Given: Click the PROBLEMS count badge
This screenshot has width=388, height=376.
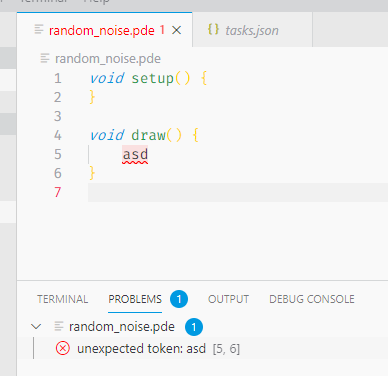Looking at the screenshot, I should (179, 299).
